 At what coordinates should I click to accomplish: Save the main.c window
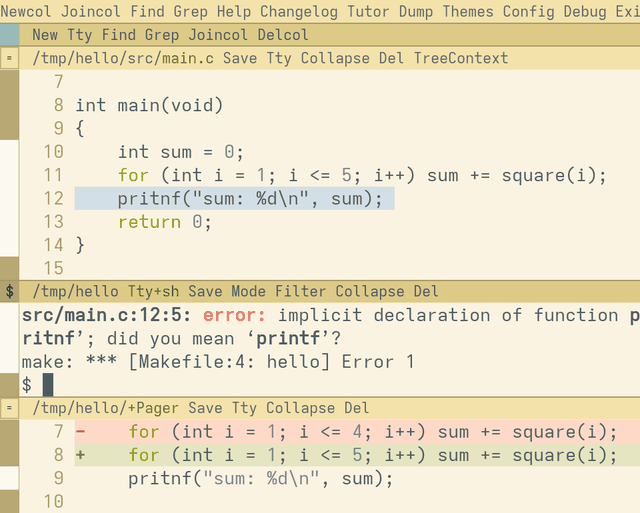(240, 58)
